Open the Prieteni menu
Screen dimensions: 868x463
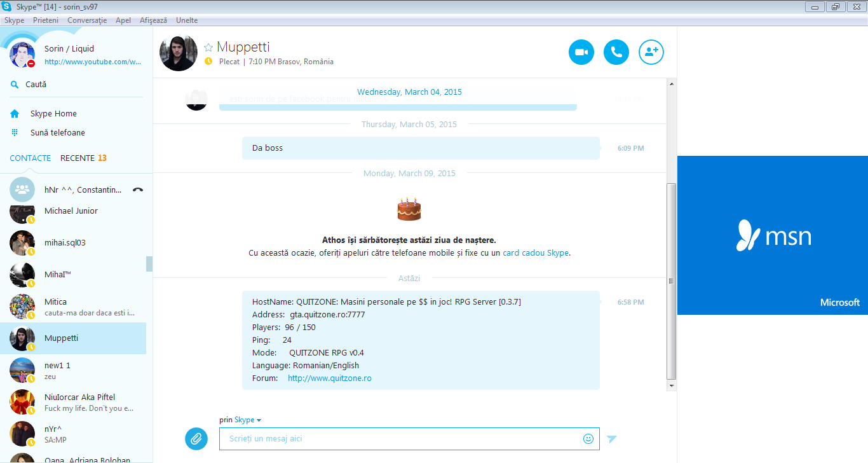tap(46, 20)
